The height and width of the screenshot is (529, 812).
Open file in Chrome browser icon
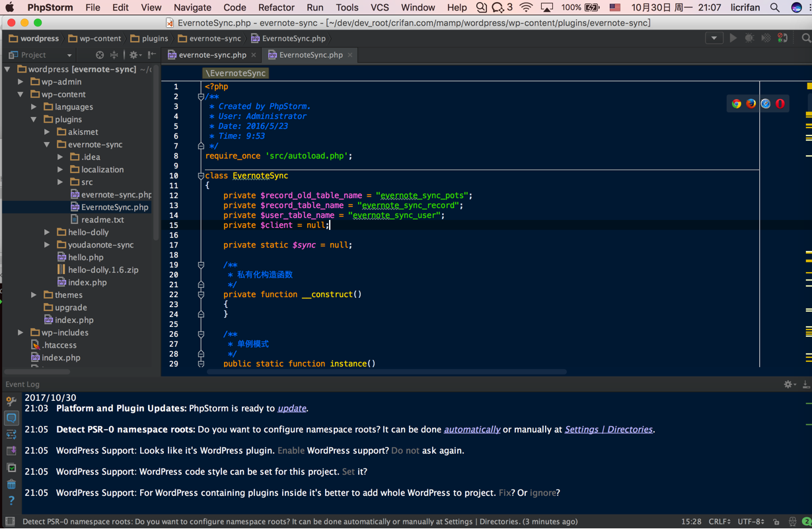(x=737, y=104)
